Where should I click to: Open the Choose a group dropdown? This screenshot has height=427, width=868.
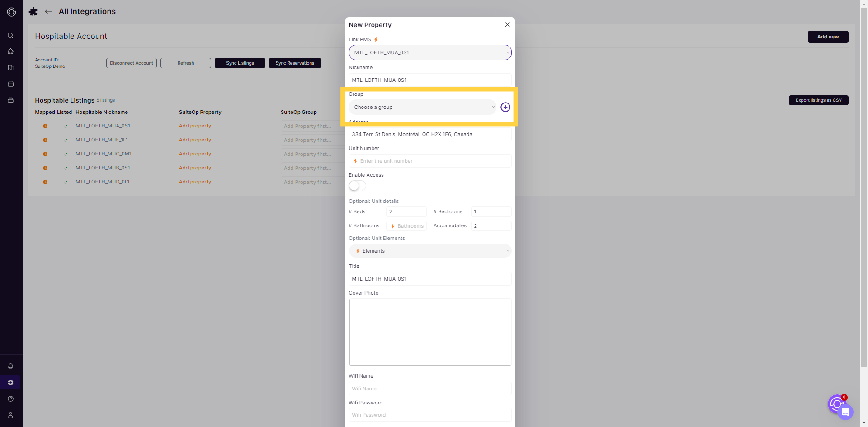pos(422,107)
